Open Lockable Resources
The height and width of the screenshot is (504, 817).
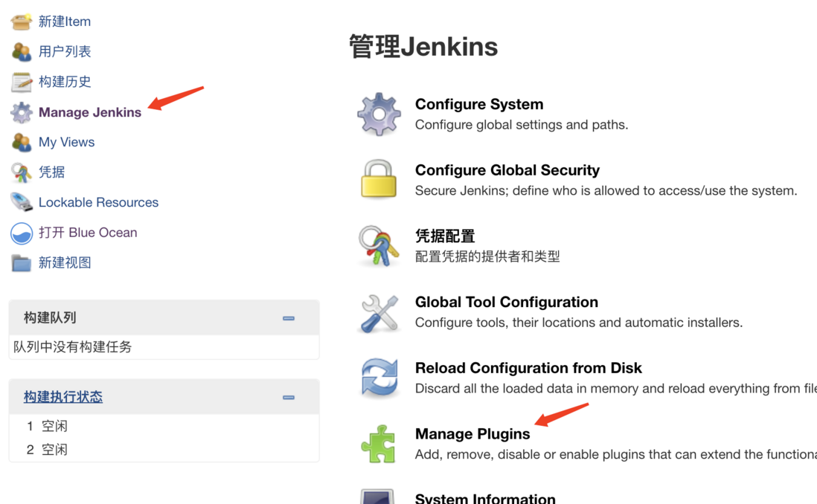(x=98, y=202)
